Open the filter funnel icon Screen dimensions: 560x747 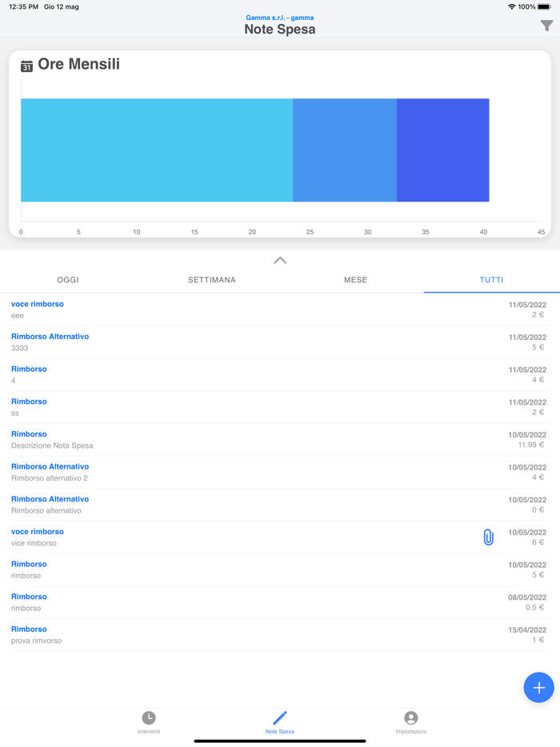[546, 26]
